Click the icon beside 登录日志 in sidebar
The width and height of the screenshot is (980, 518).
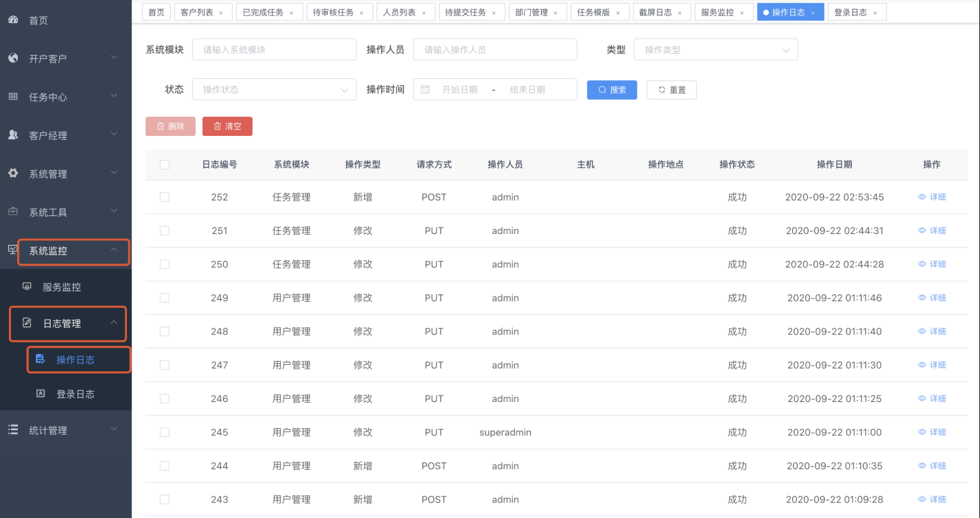tap(40, 394)
